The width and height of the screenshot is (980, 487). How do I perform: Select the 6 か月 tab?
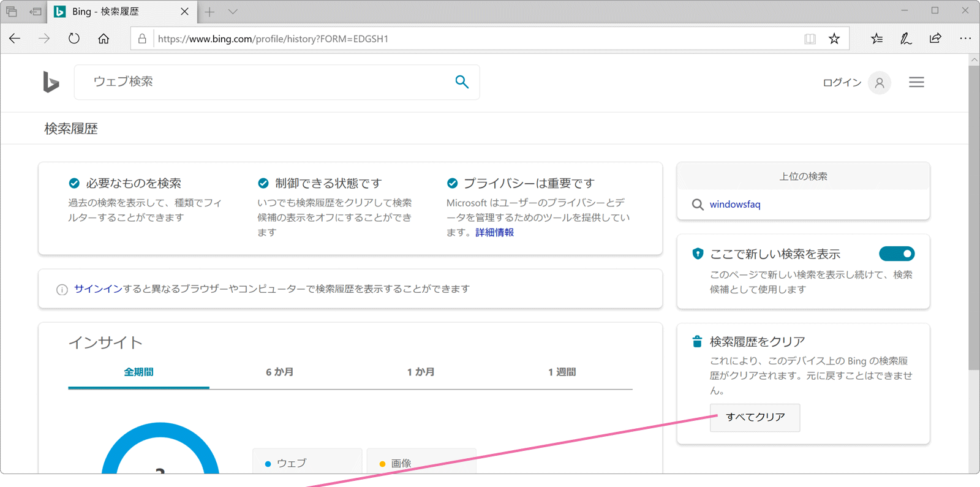tap(280, 372)
